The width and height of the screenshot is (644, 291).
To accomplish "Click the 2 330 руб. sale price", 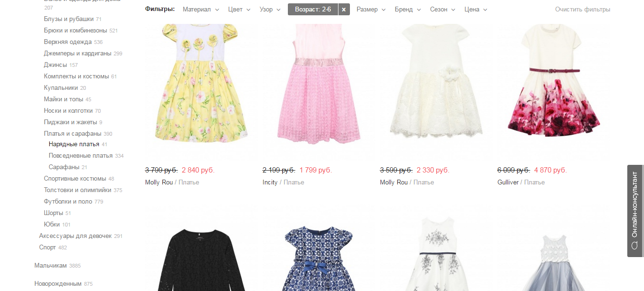I will [433, 170].
